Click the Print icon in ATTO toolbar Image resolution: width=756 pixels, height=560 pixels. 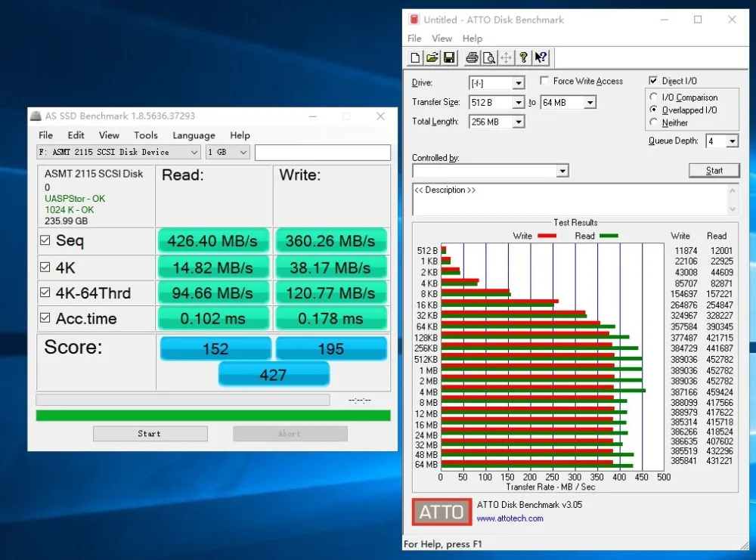(x=472, y=58)
